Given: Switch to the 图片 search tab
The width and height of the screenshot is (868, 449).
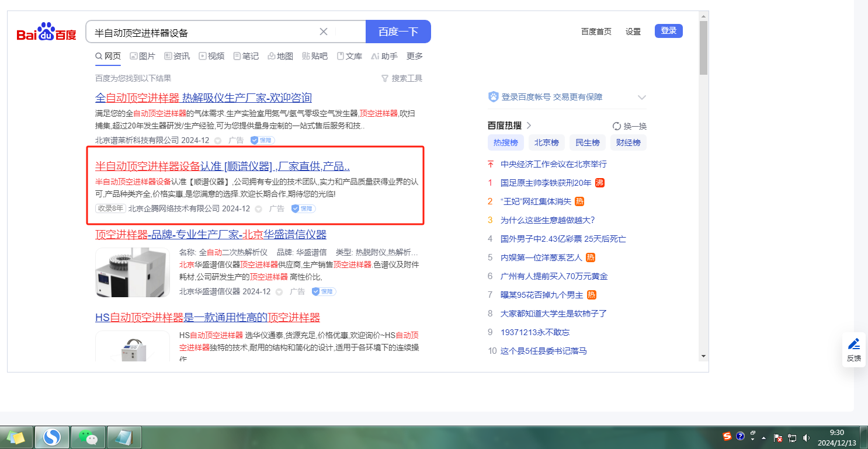Looking at the screenshot, I should tap(142, 56).
